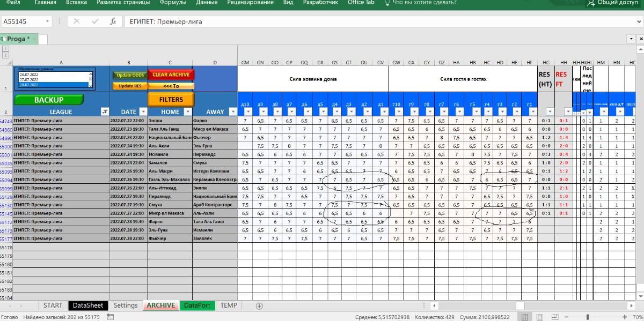Select column header GM
This screenshot has width=644, height=321.
(x=245, y=63)
